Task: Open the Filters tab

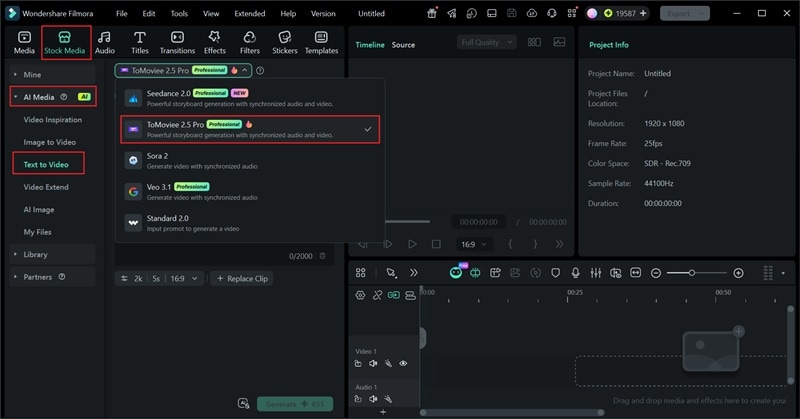Action: coord(249,43)
